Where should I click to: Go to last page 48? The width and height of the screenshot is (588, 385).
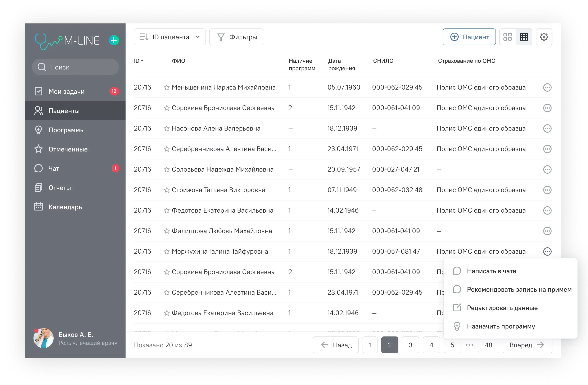(x=488, y=345)
